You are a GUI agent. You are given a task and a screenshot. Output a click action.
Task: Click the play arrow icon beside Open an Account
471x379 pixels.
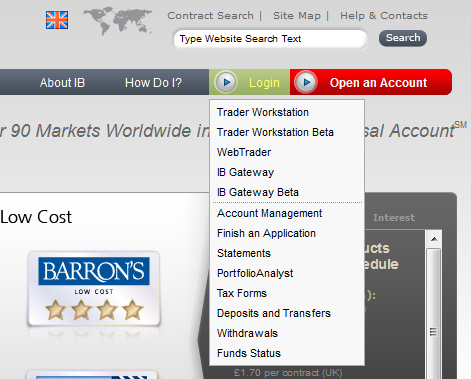tap(306, 82)
